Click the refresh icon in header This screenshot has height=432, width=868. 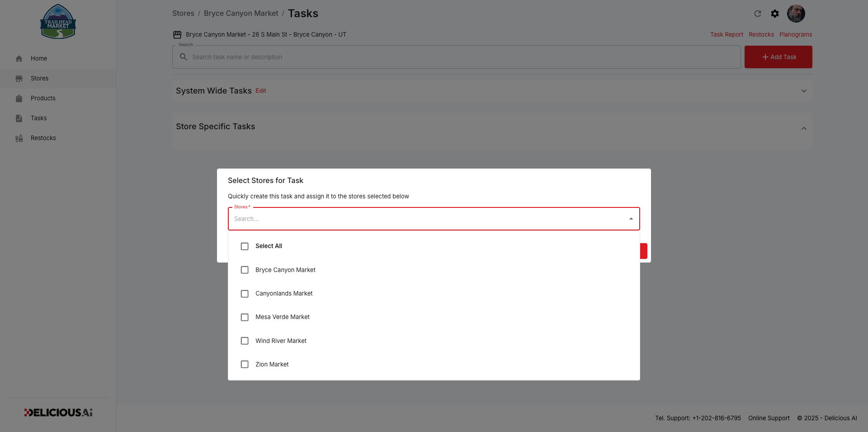click(758, 14)
